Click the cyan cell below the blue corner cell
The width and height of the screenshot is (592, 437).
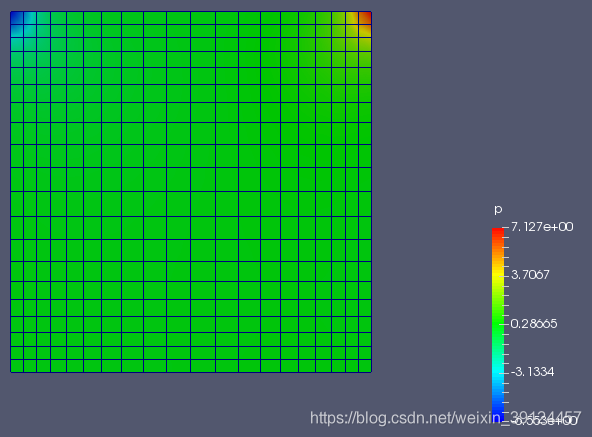pyautogui.click(x=17, y=31)
